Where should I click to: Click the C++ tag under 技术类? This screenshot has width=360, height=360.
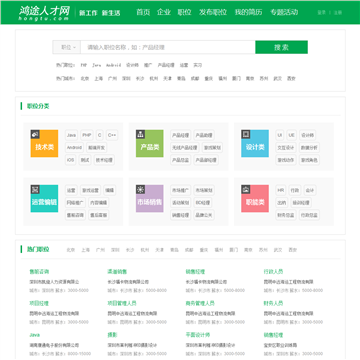tap(112, 135)
